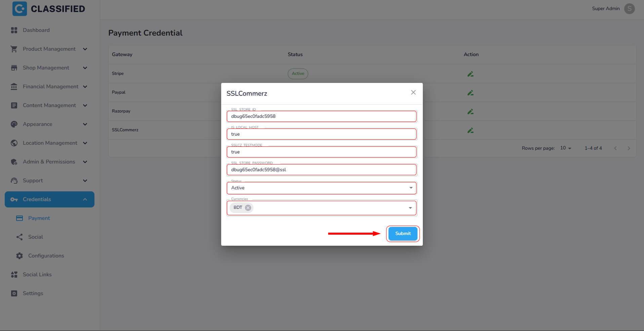Screen dimensions: 644x331
Task: Open the Status dropdown showing Active
Action: [x=321, y=188]
